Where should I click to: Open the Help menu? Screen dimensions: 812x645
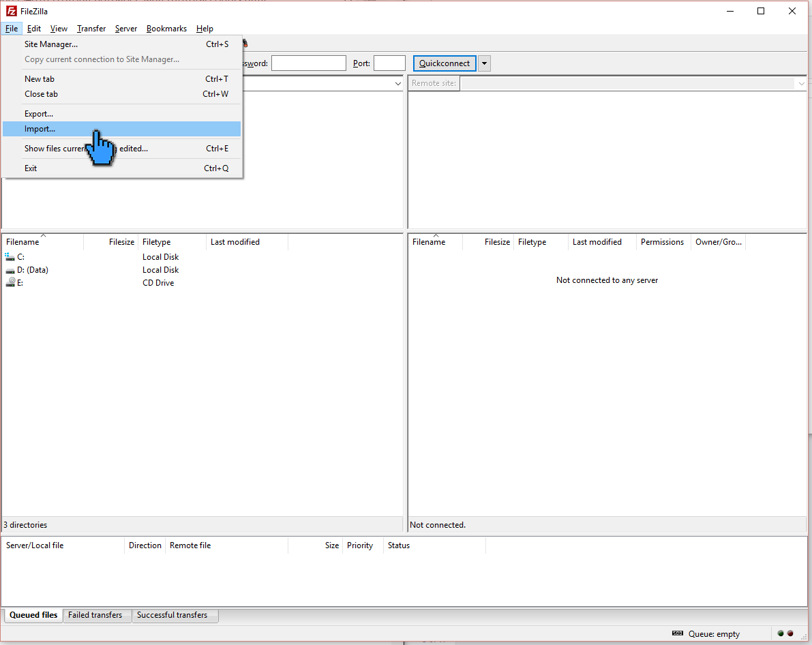point(205,29)
